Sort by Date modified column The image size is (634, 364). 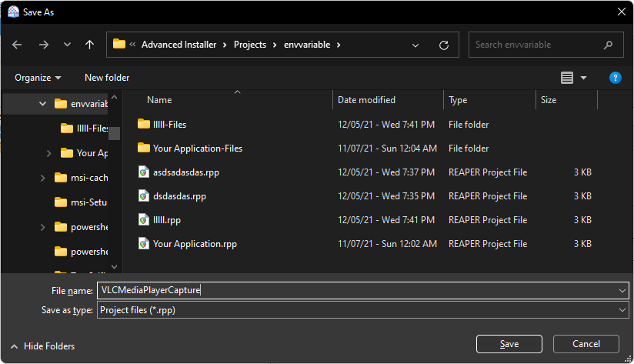[x=366, y=100]
